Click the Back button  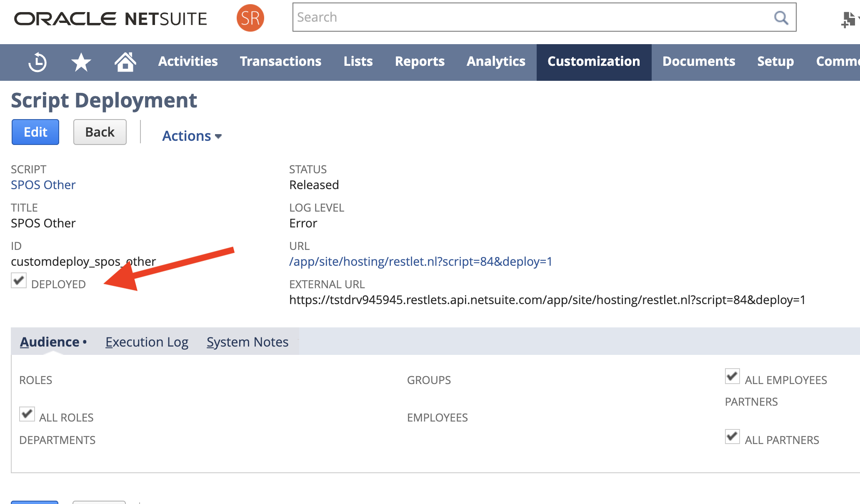(100, 132)
